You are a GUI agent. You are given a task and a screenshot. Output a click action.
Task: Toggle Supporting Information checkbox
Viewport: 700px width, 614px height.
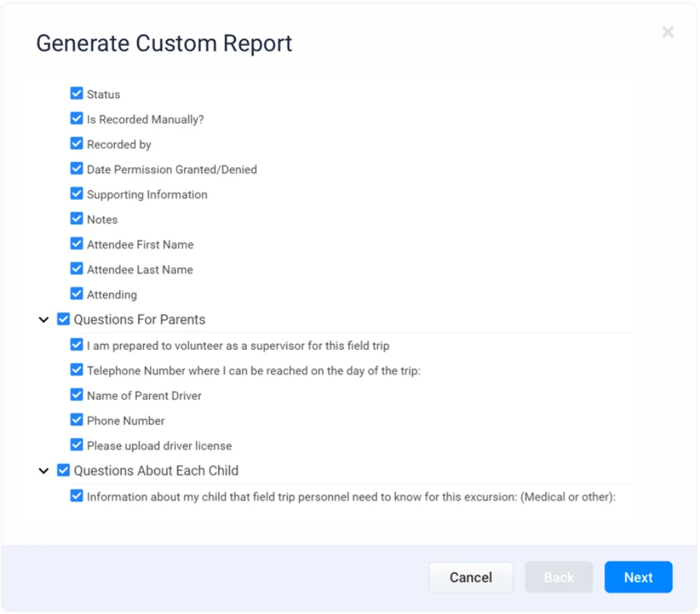point(76,194)
